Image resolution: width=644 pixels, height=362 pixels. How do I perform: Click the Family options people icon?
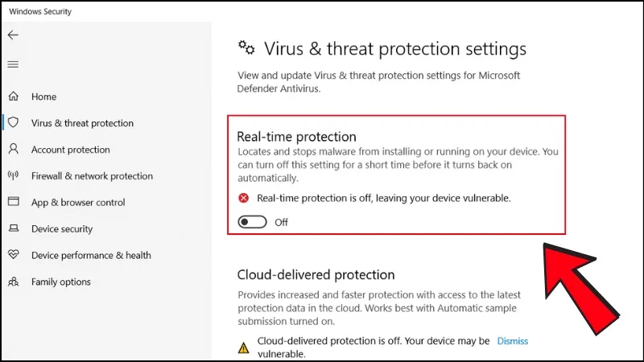[x=13, y=282]
